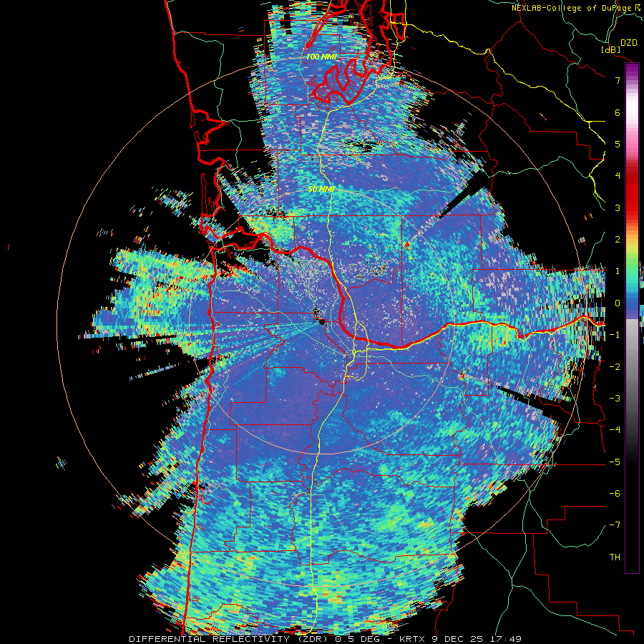Image resolution: width=644 pixels, height=644 pixels.
Task: Click the -2 tick label on color scale
Action: [x=615, y=367]
